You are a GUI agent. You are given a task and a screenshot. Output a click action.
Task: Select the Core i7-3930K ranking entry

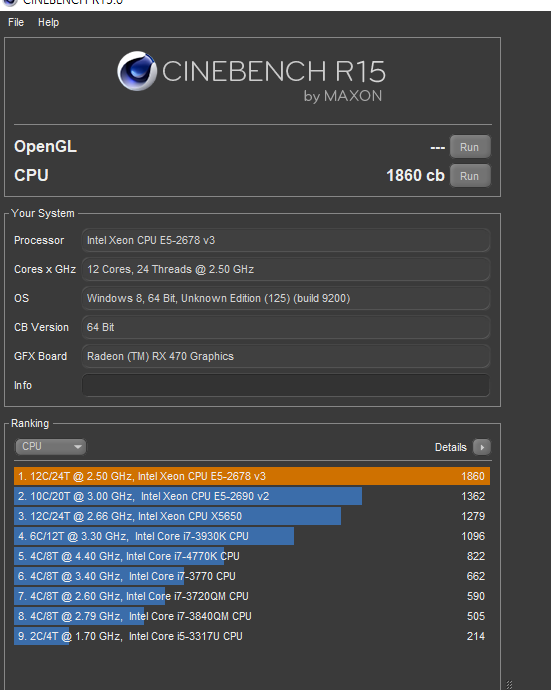pyautogui.click(x=252, y=536)
